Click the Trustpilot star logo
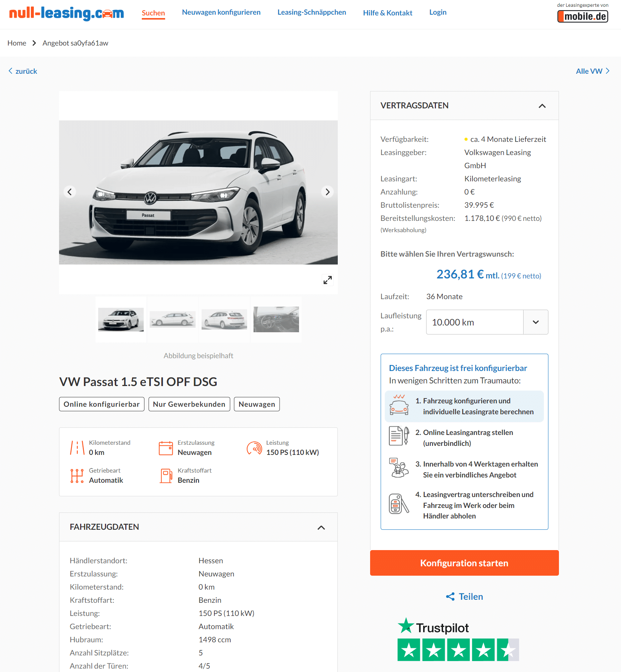 406,625
